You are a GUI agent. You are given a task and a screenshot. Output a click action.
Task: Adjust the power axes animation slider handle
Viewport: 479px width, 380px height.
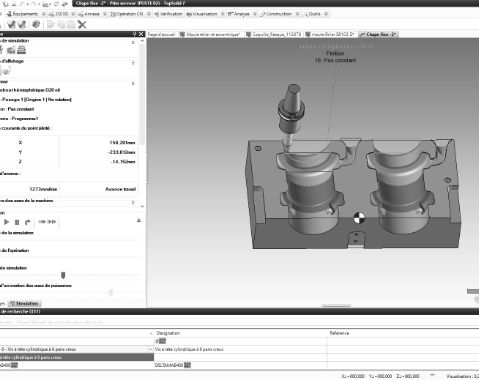click(111, 293)
